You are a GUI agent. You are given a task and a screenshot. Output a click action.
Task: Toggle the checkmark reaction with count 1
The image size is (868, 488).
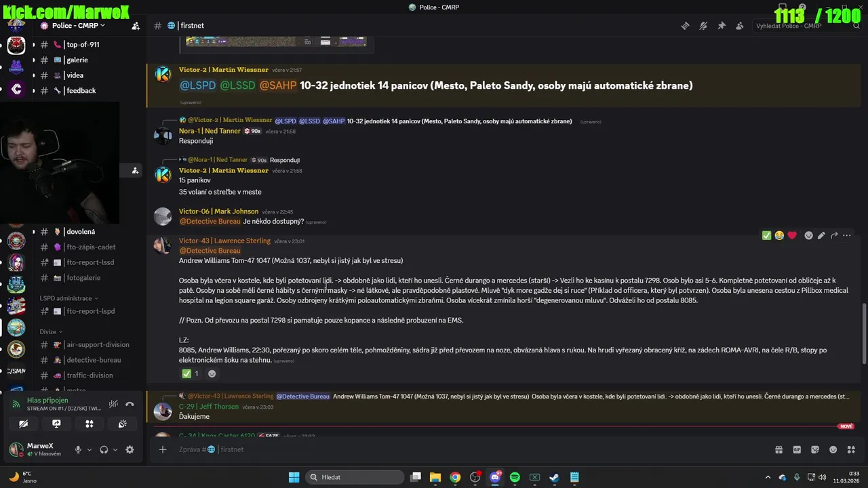click(190, 373)
